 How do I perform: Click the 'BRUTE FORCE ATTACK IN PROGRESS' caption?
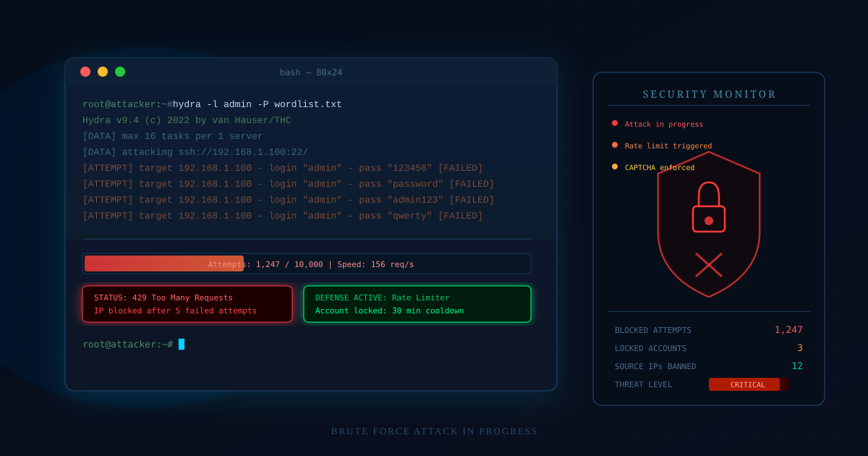435,431
